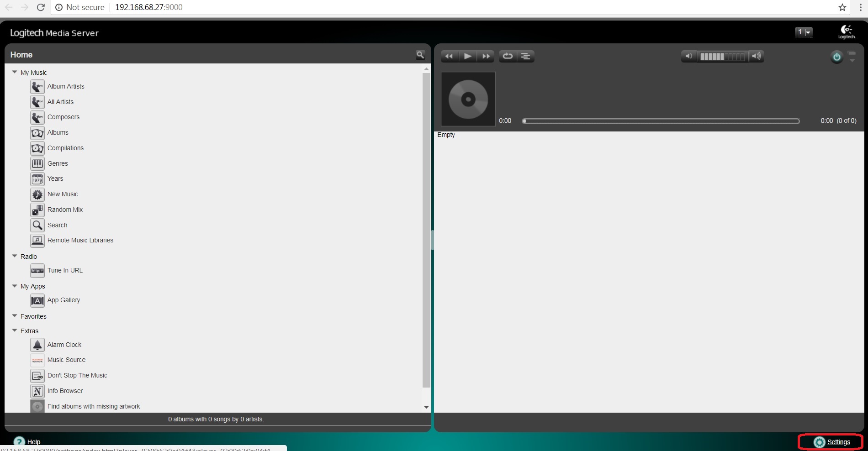Screen dimensions: 868x451
Task: Click the Not secure site info indicator
Action: tap(80, 7)
